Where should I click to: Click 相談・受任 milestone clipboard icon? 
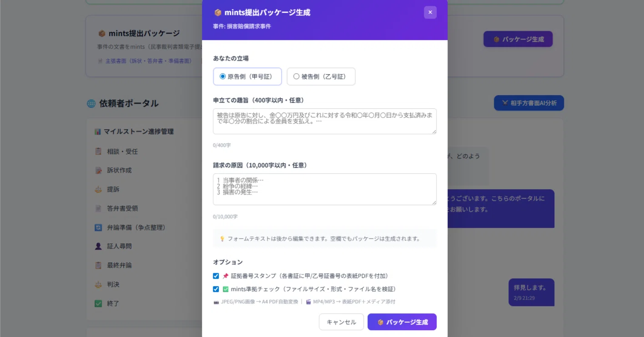[98, 151]
